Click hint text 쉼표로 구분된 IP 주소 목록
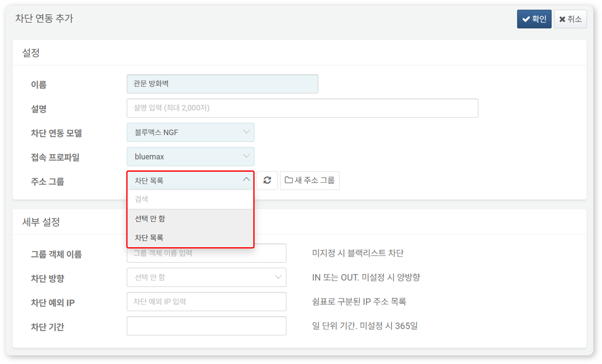The image size is (602, 364). tap(359, 302)
